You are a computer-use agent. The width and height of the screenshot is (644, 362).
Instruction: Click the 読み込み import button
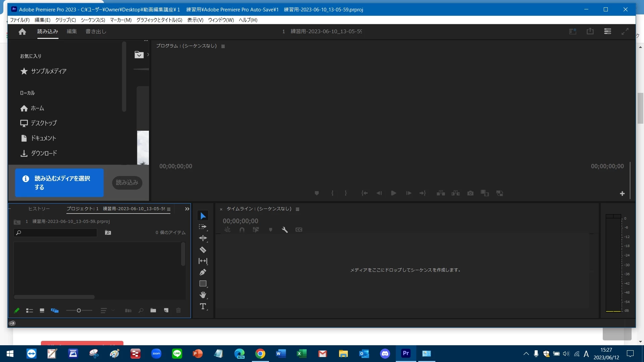(x=127, y=183)
